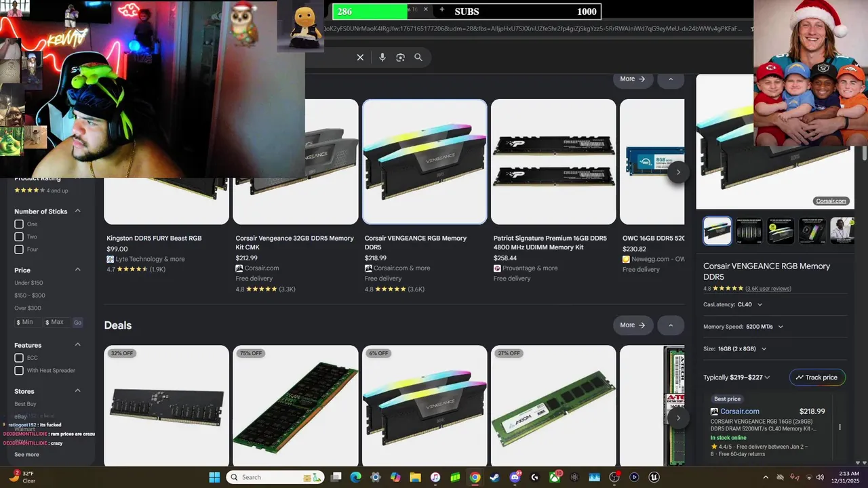Collapse the Deals section with the chevron
The image size is (868, 488).
[671, 325]
